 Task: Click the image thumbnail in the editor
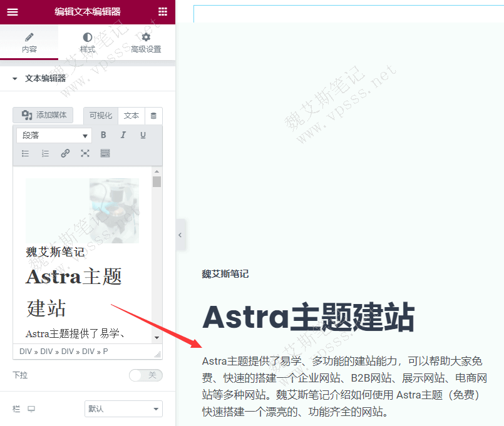click(x=83, y=211)
